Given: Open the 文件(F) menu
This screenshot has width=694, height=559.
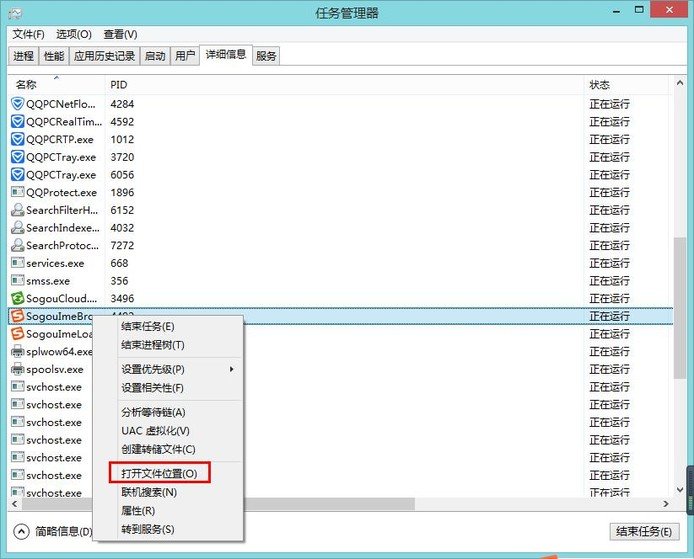Looking at the screenshot, I should point(28,35).
